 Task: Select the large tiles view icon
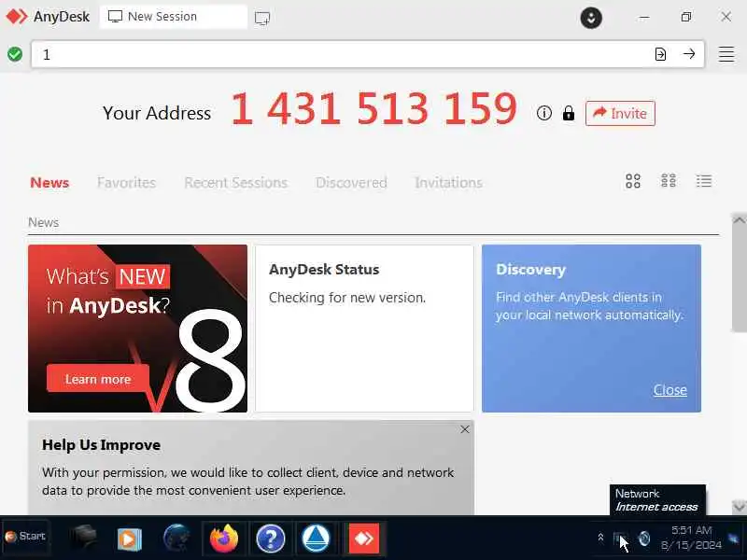[x=633, y=181]
